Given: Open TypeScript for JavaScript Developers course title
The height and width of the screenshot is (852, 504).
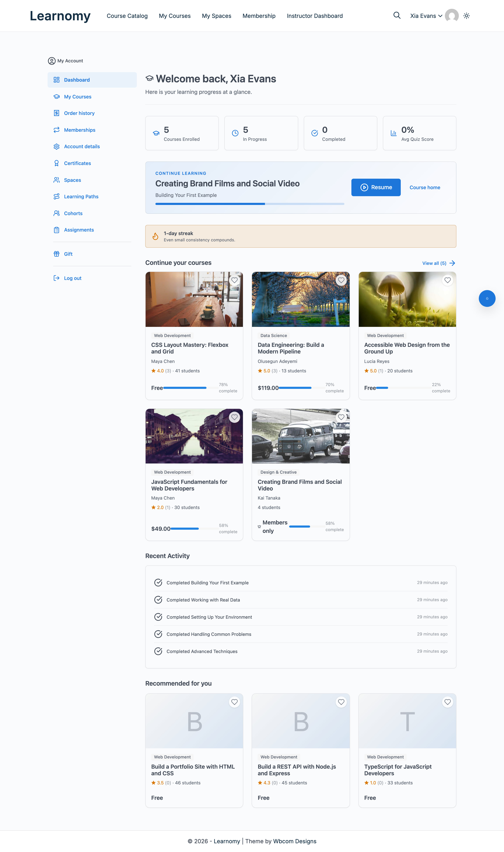Looking at the screenshot, I should 398,770.
